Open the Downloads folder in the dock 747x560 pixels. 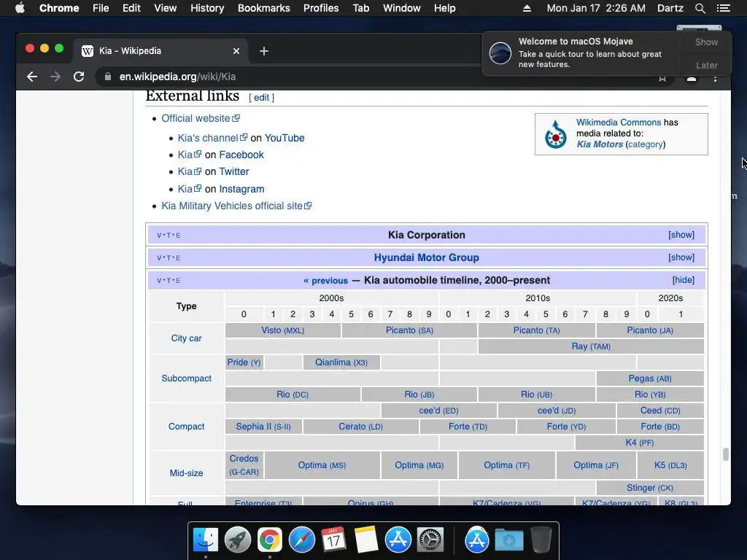pos(508,540)
